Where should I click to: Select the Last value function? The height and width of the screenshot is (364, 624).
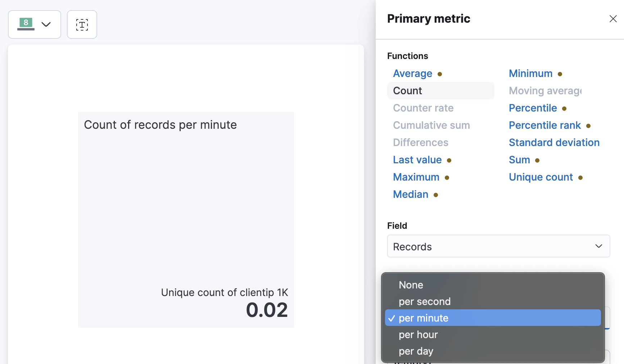tap(417, 160)
